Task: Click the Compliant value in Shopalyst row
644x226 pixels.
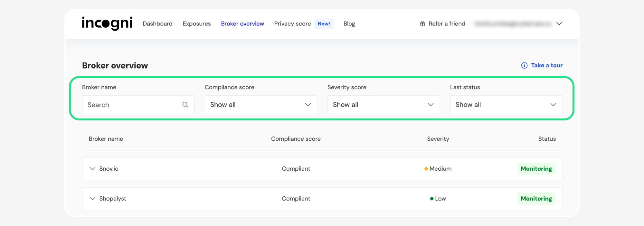Action: coord(296,199)
